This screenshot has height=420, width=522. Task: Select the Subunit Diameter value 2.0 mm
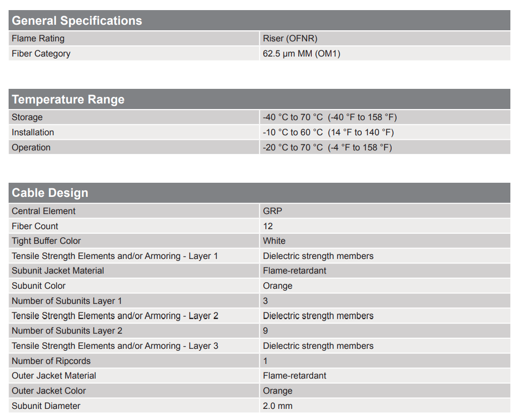277,406
